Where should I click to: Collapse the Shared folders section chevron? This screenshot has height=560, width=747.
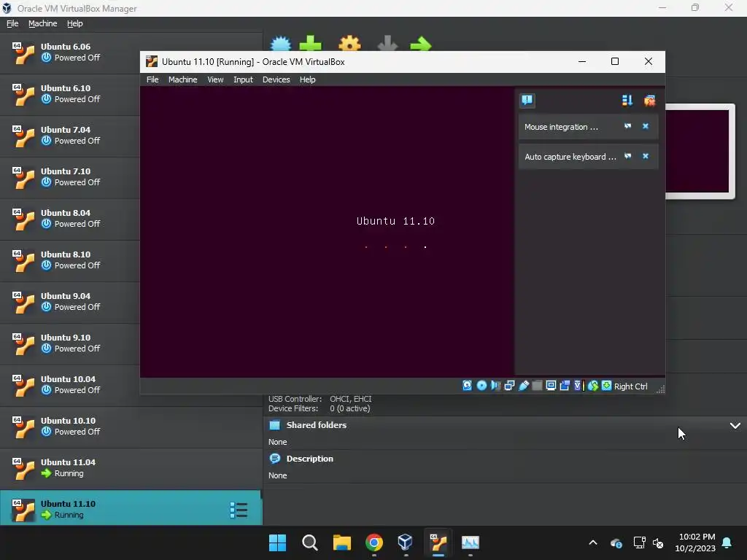pos(735,425)
